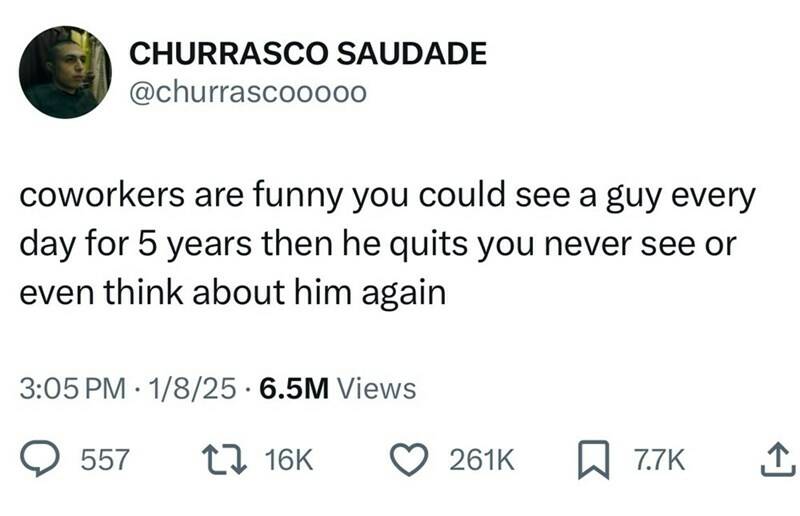Viewport: 800px width, 516px height.
Task: Click the 557 replies count
Action: [x=105, y=459]
